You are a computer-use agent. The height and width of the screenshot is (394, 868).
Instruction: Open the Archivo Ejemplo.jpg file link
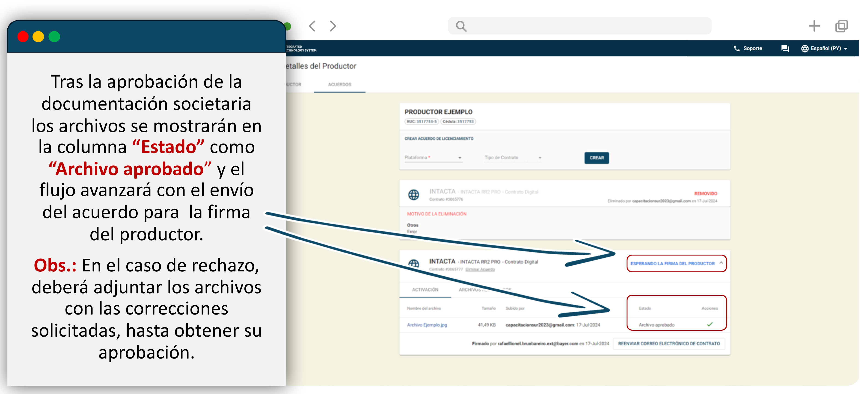(x=427, y=325)
